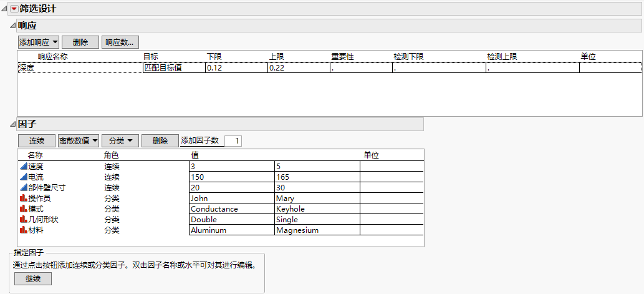
Task: Click the continuous icon beside 电流
Action: pos(24,177)
